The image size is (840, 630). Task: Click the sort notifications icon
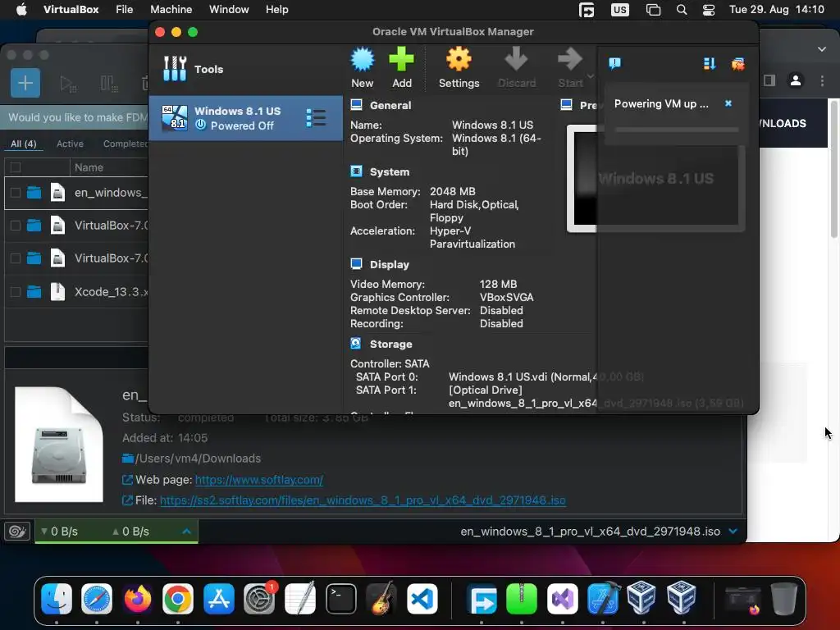pyautogui.click(x=710, y=64)
